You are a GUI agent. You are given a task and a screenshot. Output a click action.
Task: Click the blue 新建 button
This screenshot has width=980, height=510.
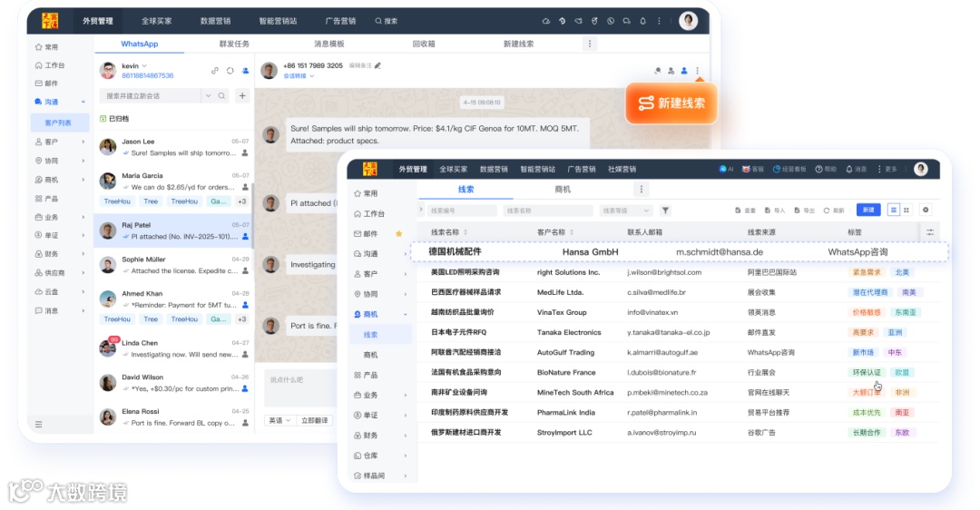click(x=868, y=210)
